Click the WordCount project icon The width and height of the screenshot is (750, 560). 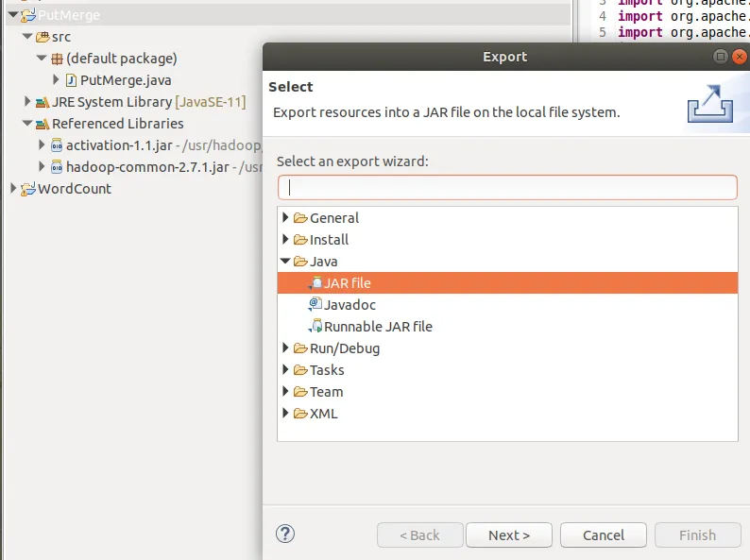click(x=27, y=189)
